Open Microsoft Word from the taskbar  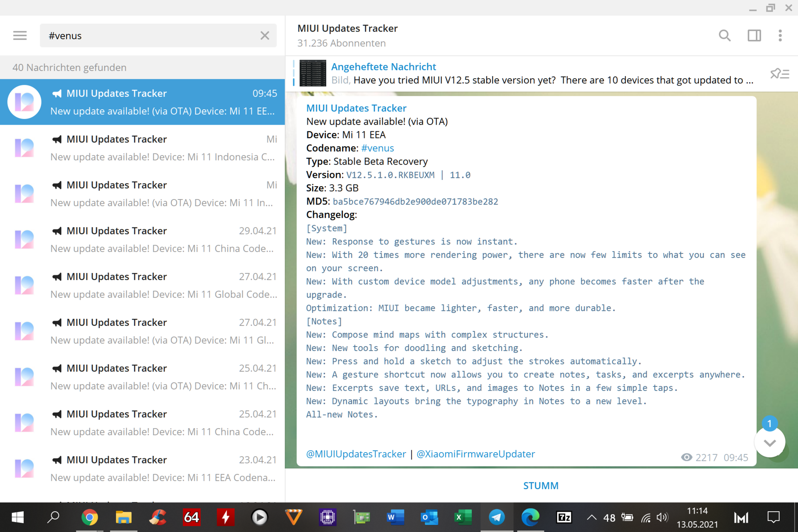pos(395,517)
